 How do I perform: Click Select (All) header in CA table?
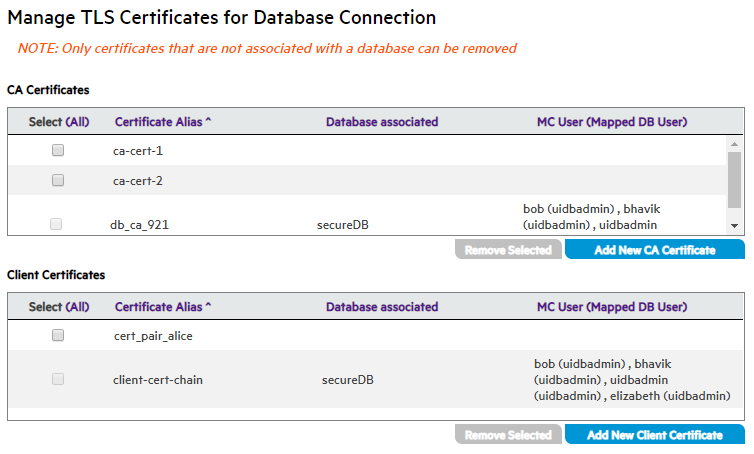[x=59, y=122]
